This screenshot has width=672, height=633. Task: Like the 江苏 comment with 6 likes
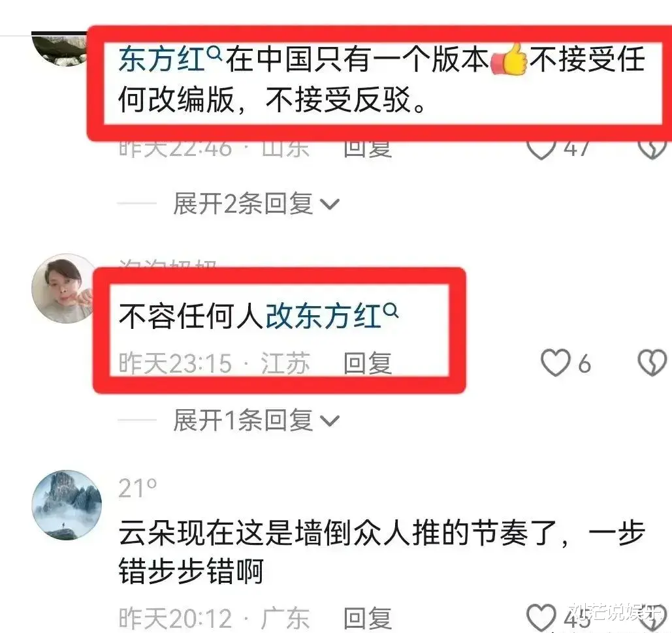coord(555,363)
